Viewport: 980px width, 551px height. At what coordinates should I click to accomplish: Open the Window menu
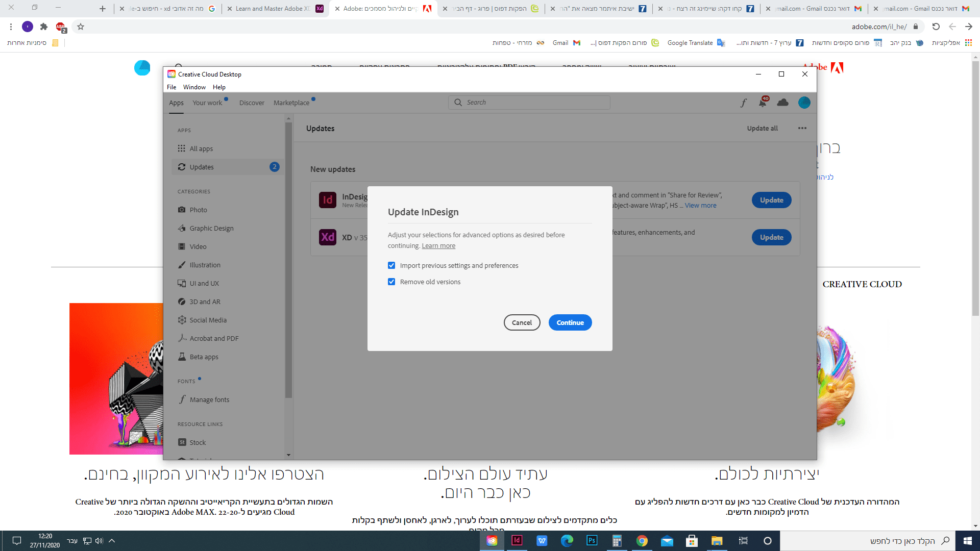point(194,87)
